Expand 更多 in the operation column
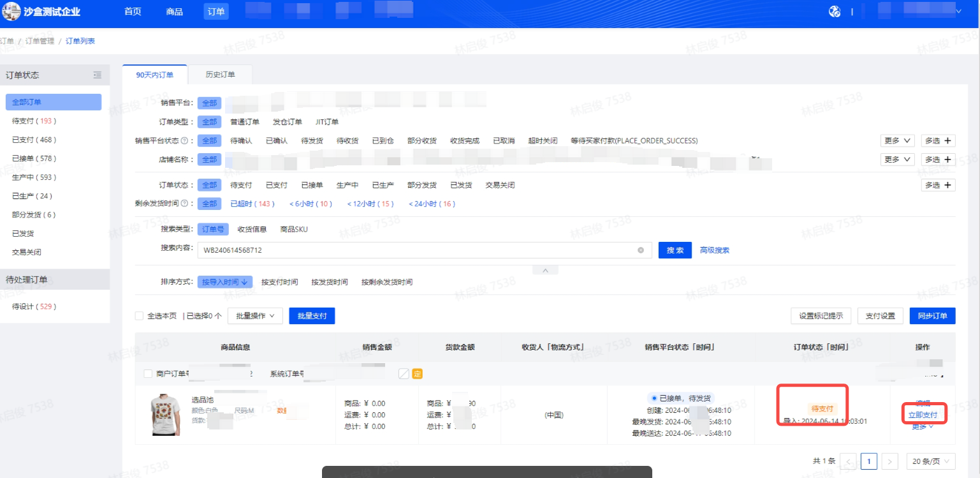The height and width of the screenshot is (478, 980). click(x=923, y=426)
